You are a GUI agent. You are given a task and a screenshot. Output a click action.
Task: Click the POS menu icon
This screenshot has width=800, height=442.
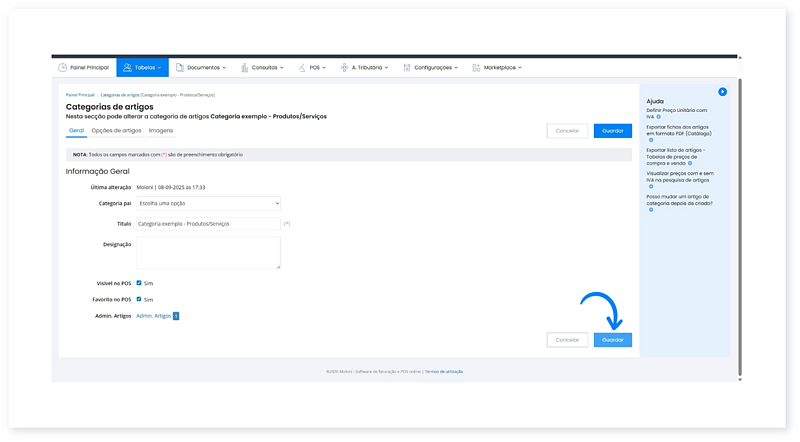[302, 68]
